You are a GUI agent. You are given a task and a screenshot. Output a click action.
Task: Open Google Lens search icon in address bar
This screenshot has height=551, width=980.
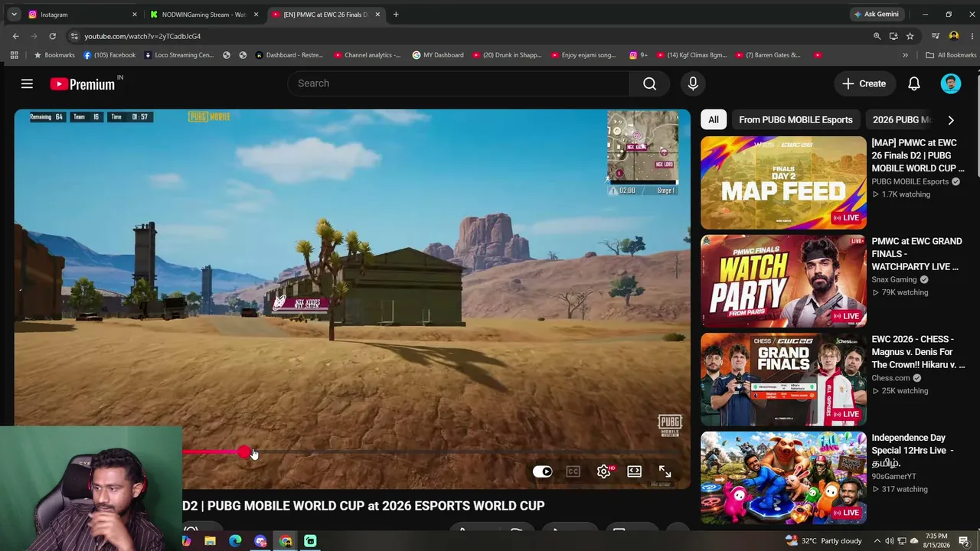877,36
